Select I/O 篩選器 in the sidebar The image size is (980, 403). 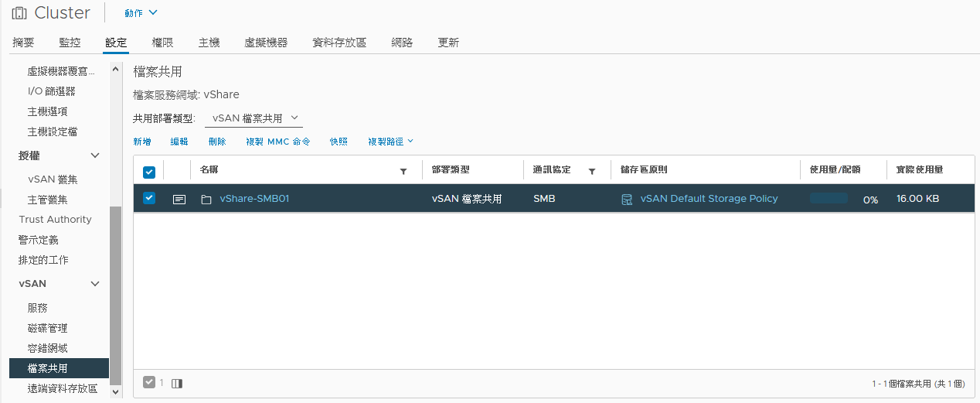[52, 91]
